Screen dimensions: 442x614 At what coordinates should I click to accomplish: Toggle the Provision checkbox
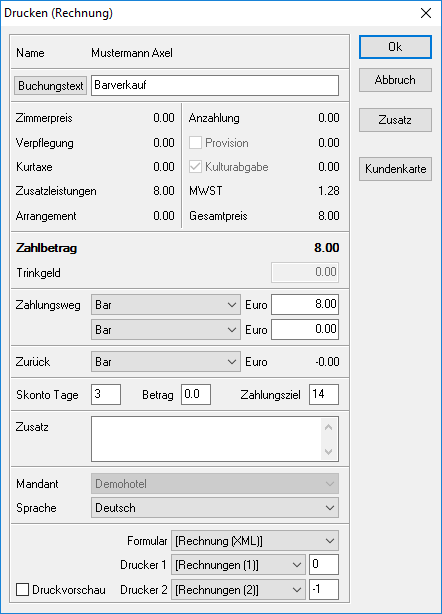(195, 143)
